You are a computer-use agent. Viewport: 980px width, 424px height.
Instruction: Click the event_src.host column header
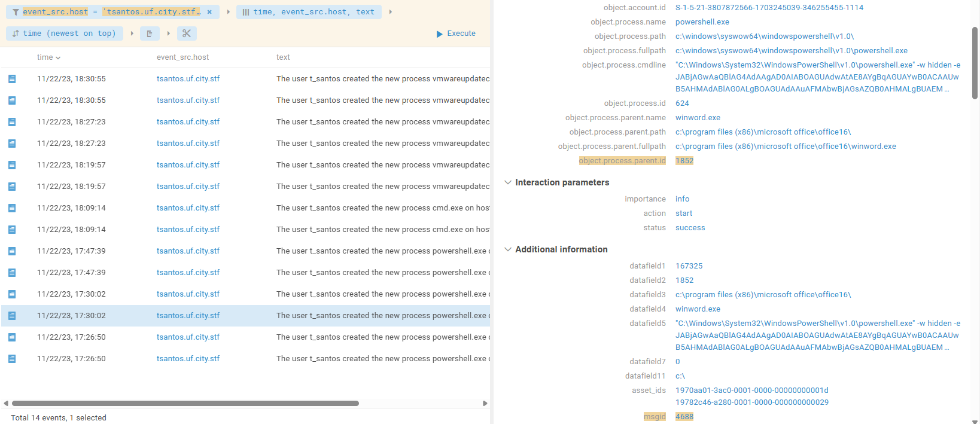pos(183,57)
